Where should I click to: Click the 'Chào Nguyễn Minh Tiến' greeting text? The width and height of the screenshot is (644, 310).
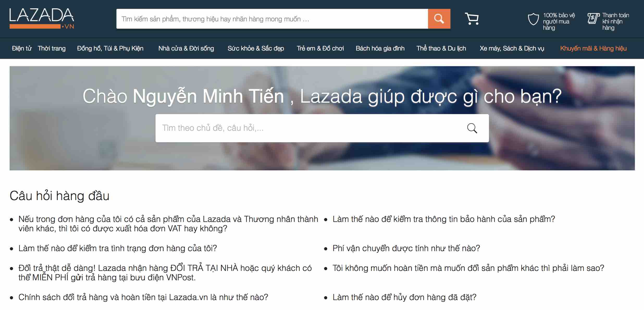pos(183,96)
